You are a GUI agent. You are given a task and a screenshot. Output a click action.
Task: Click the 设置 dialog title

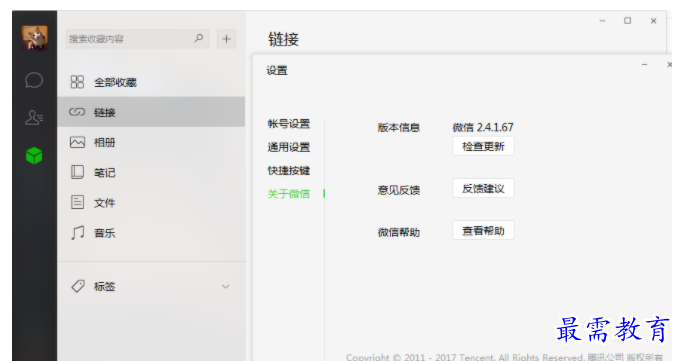[277, 70]
